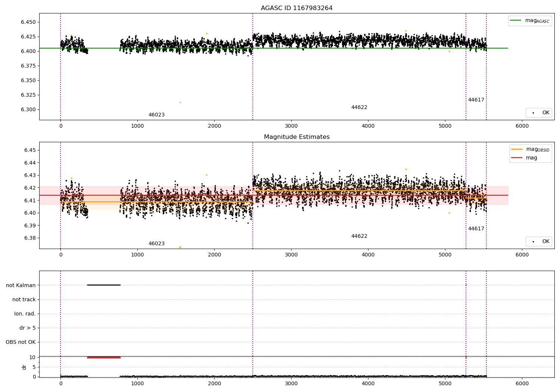Click the plot title 'AGASC ID 1167983264'
560x392 pixels.
[297, 8]
